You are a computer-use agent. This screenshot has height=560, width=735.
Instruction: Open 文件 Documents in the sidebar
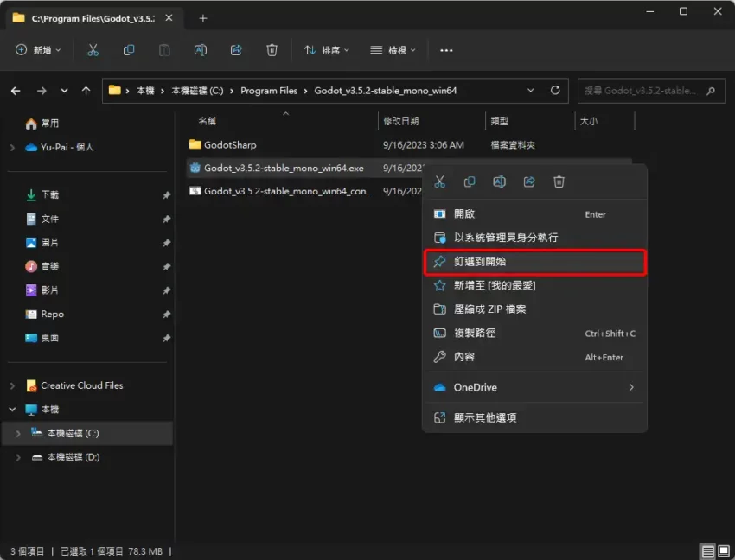click(42, 219)
